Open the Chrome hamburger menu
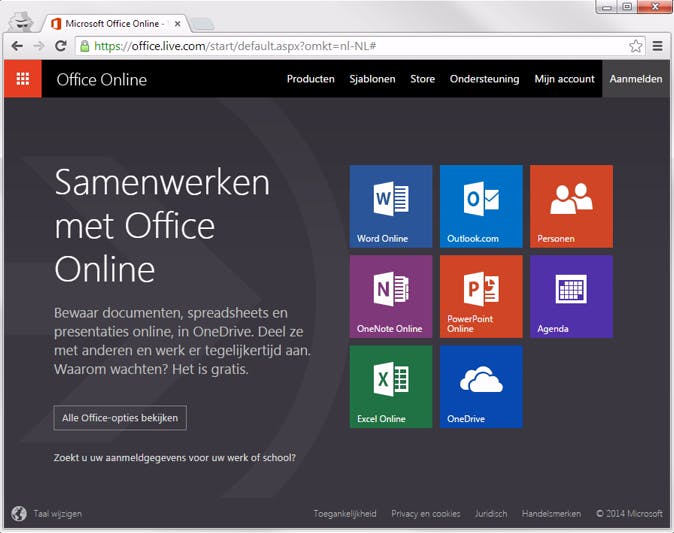 coord(657,46)
